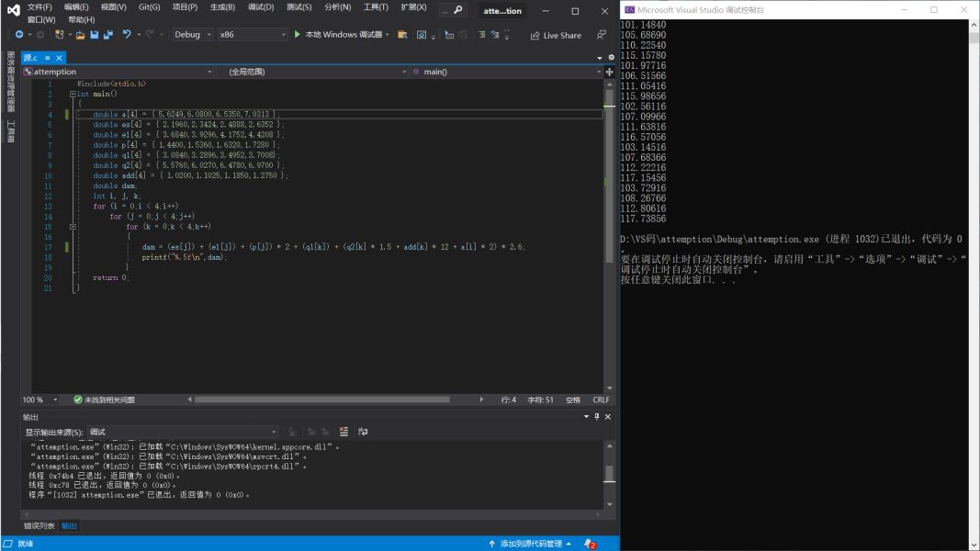Open the output source 调试 dropdown
Viewport: 980px width, 551px height.
183,432
